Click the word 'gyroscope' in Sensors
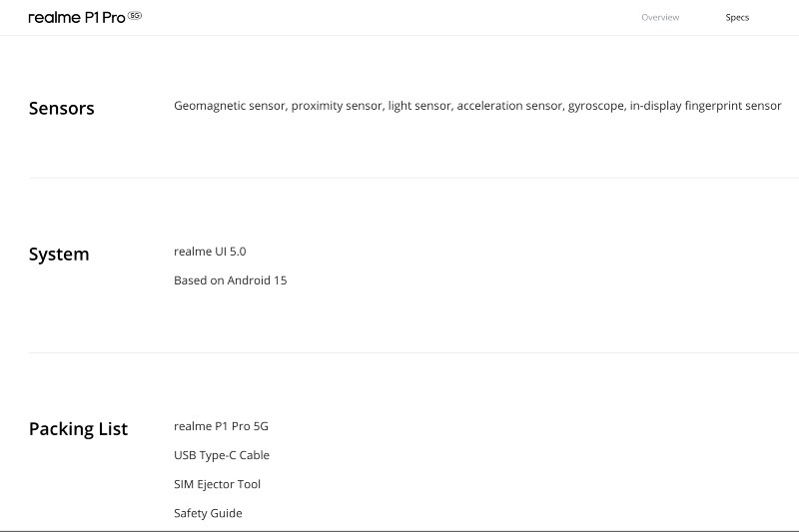 pos(596,105)
